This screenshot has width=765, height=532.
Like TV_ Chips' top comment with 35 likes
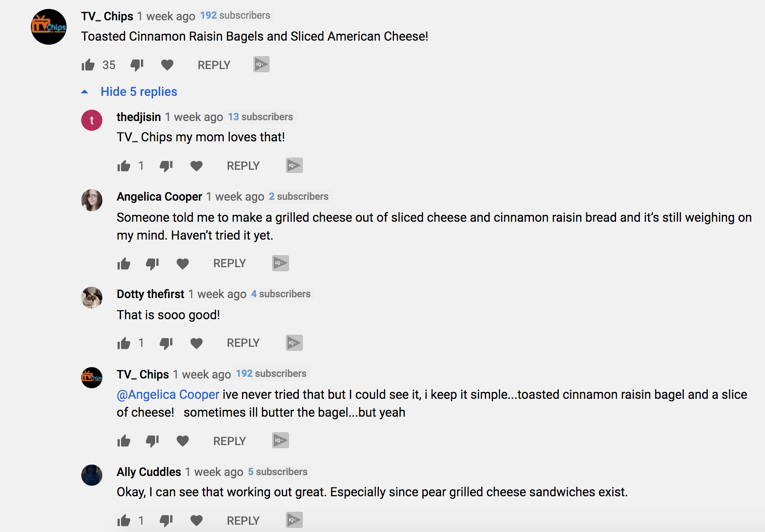point(88,65)
